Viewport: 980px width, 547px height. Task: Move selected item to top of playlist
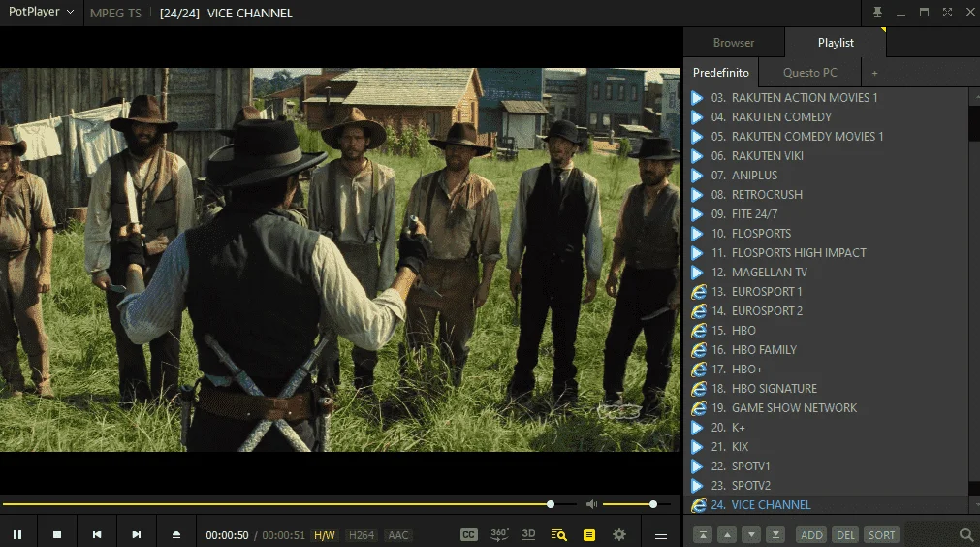click(703, 535)
